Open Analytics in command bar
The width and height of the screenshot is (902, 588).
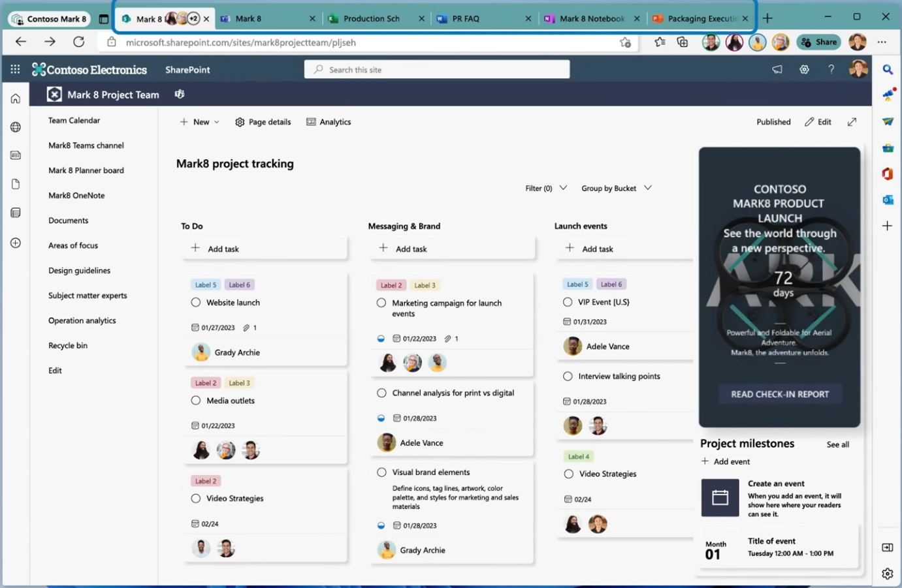pos(329,122)
